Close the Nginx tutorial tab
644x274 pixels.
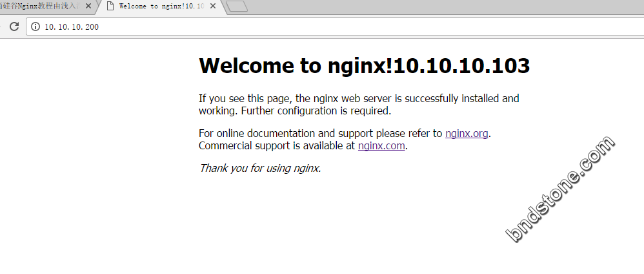88,6
